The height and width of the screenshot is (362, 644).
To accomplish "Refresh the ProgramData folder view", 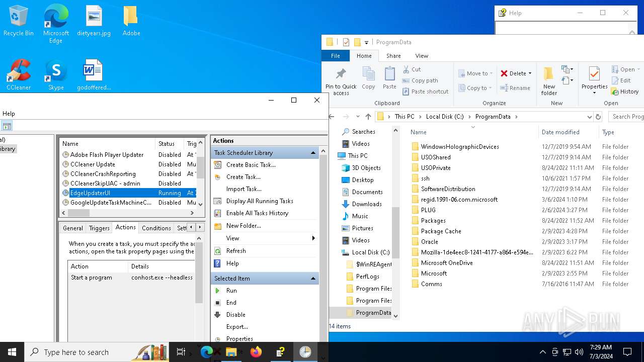I will (x=598, y=117).
